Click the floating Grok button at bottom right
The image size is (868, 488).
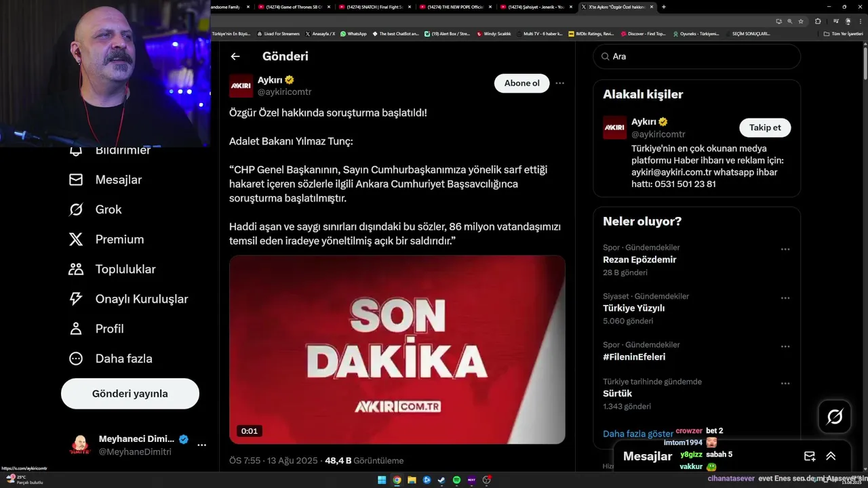point(835,416)
